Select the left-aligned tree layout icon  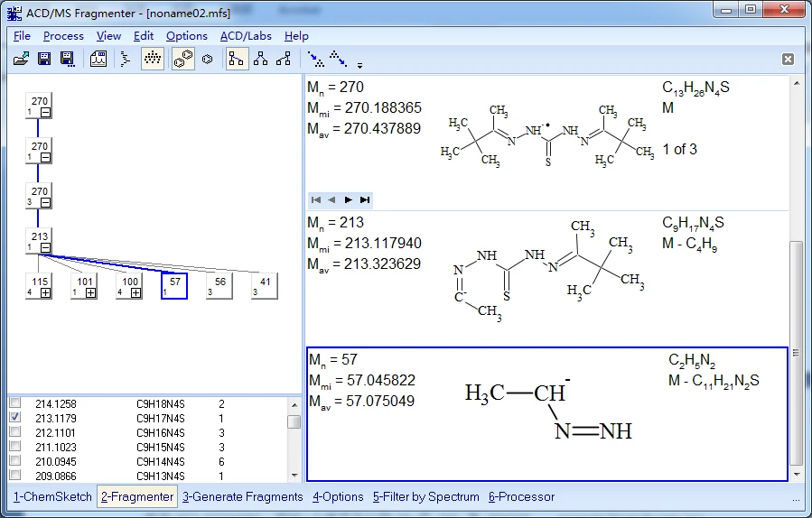pyautogui.click(x=237, y=59)
